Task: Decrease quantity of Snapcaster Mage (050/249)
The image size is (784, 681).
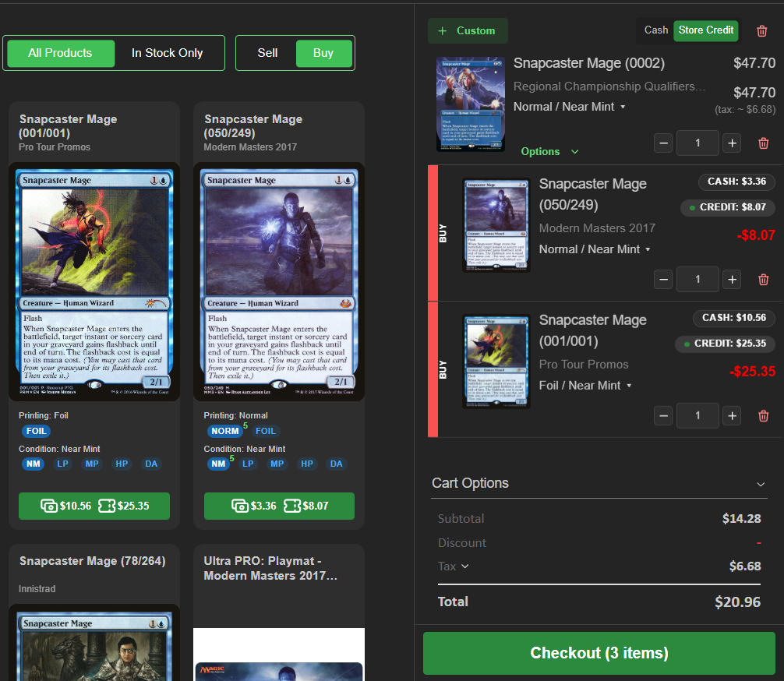Action: (663, 280)
